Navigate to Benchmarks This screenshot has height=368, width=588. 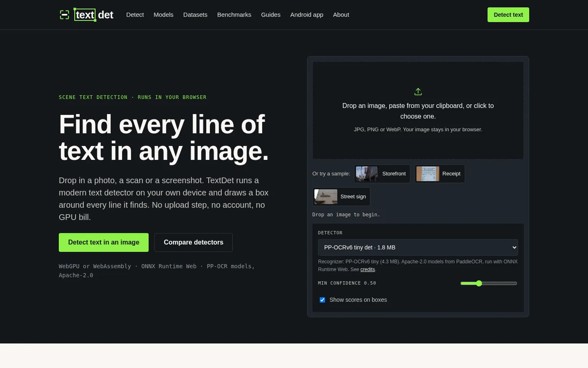(234, 15)
